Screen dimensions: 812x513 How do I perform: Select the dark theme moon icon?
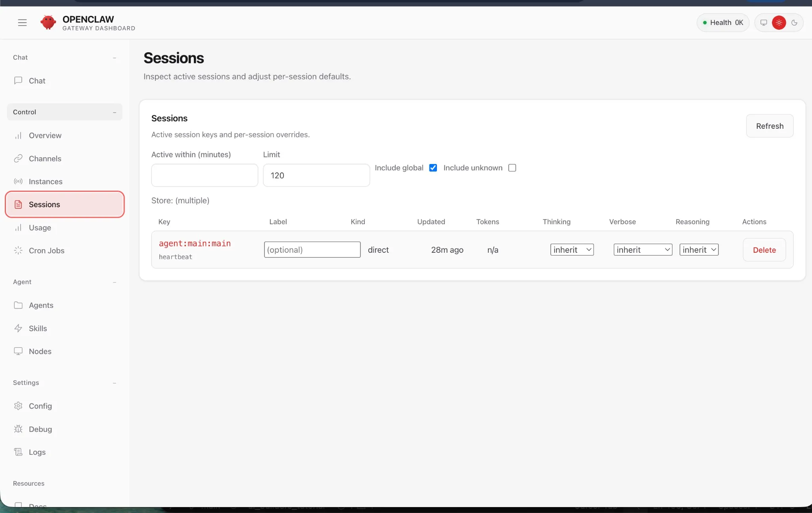click(794, 23)
